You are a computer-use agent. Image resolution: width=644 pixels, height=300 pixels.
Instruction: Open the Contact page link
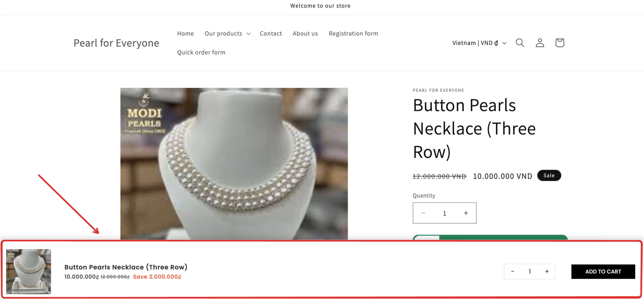click(x=270, y=34)
